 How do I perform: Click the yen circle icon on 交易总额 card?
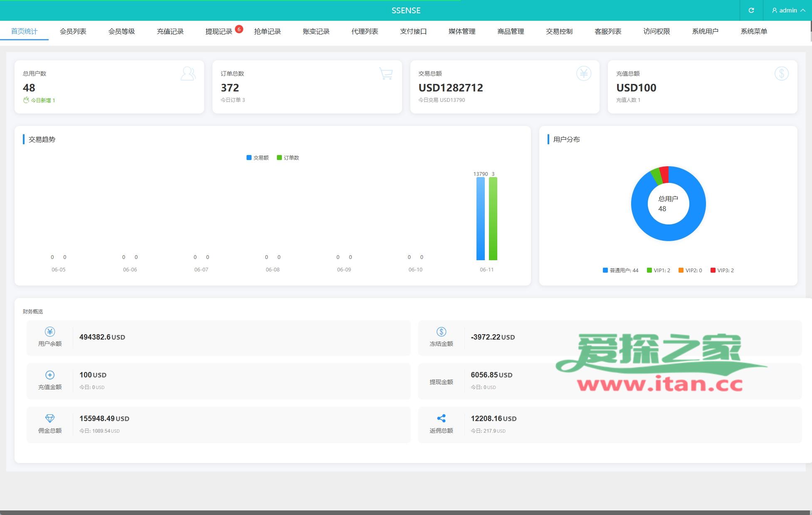(x=584, y=74)
